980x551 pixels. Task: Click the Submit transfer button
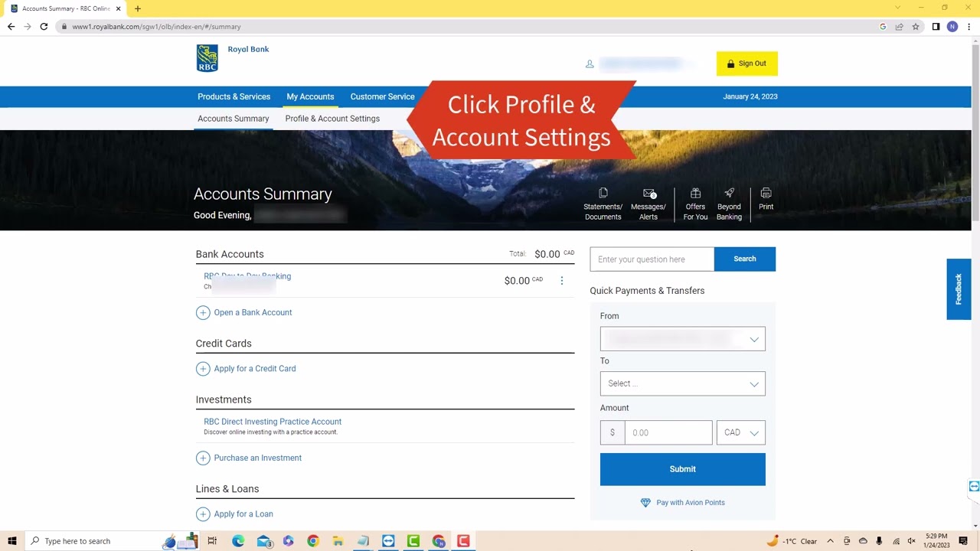tap(683, 469)
